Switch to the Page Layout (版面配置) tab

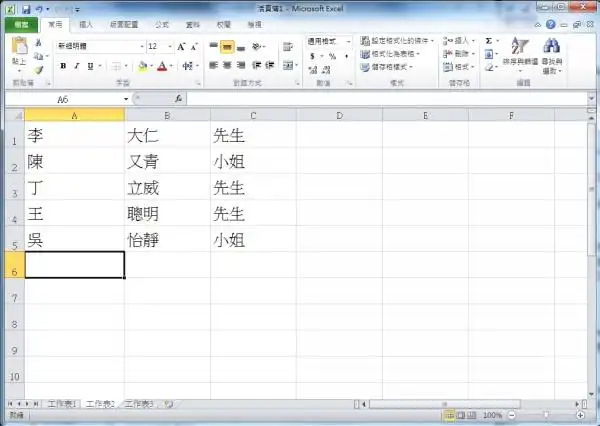point(124,24)
